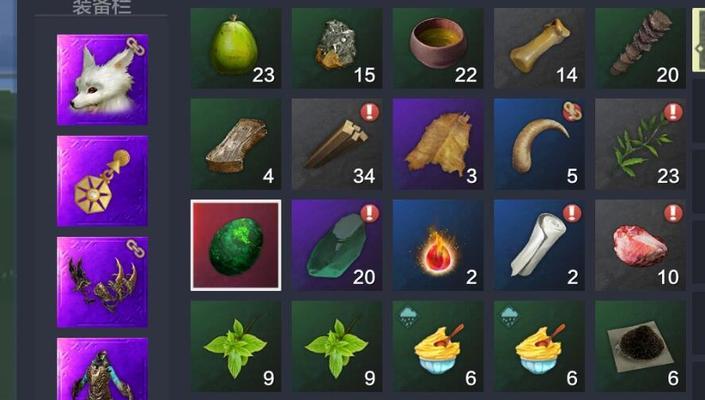Screen dimensions: 705x400
Task: Pick the wooden sticks stack of 34
Action: click(x=337, y=144)
